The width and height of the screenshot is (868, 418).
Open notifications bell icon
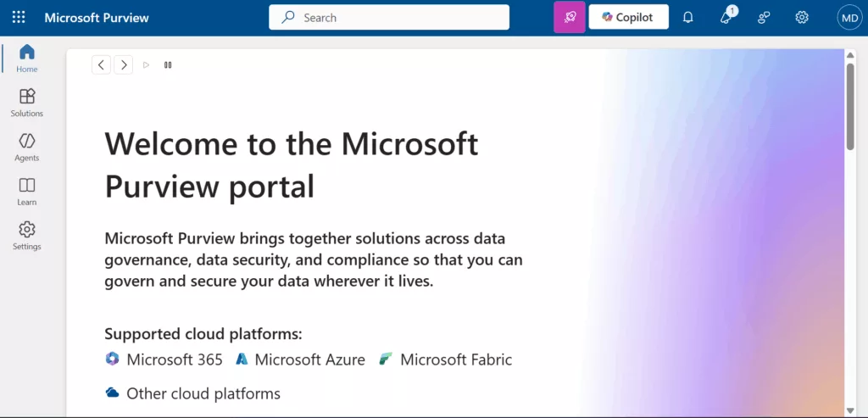pos(688,18)
